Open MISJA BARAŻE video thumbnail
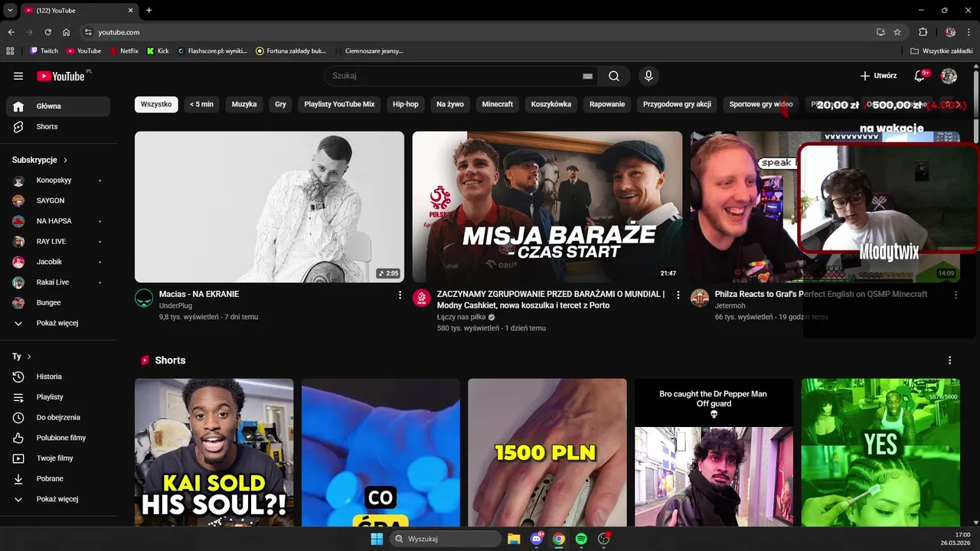Screen dimensions: 980x551 click(547, 207)
